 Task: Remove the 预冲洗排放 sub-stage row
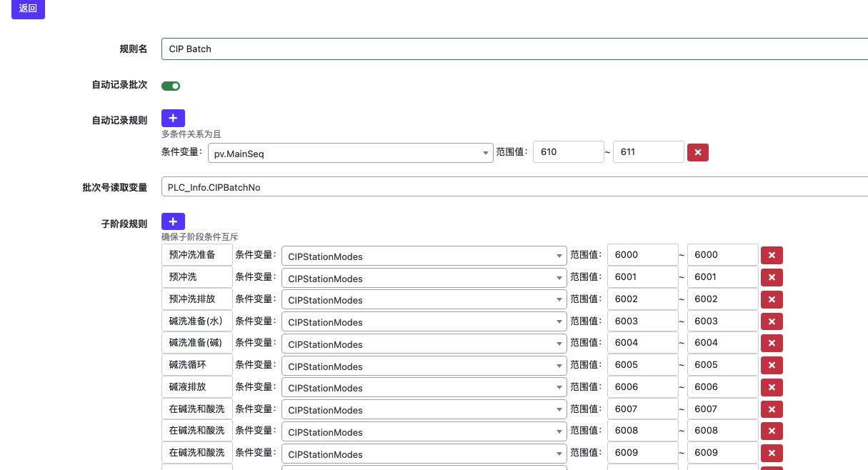point(772,299)
